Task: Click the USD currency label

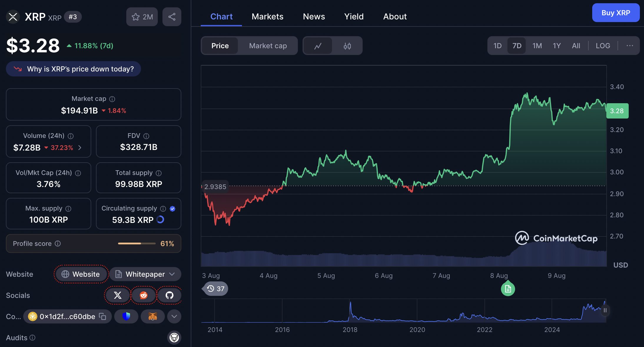Action: click(620, 265)
